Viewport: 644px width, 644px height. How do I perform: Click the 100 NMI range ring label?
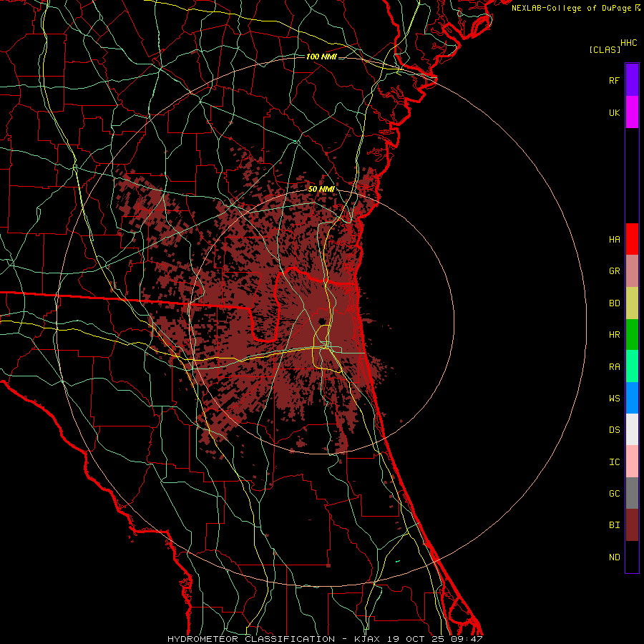click(x=321, y=57)
